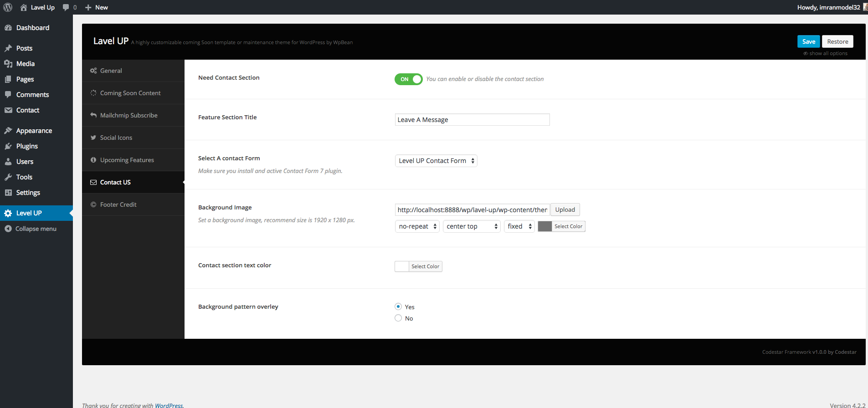Click the Contact US tab label

pos(115,182)
